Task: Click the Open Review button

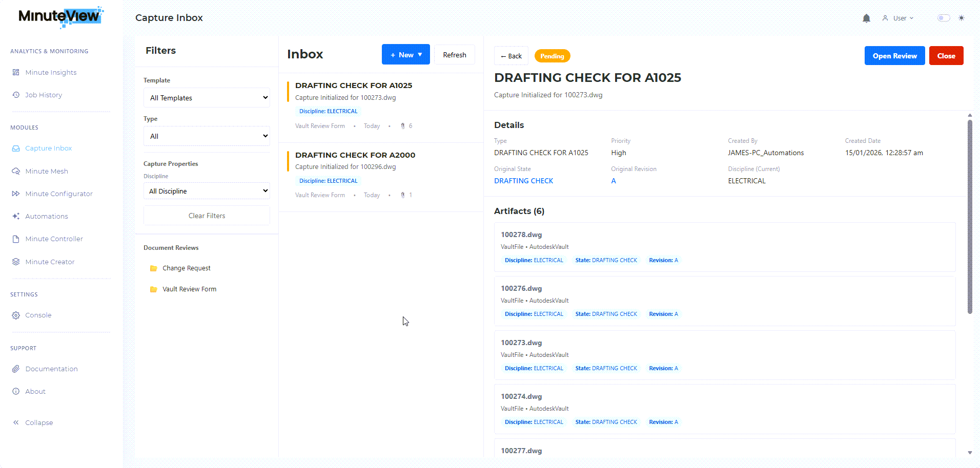Action: pos(894,56)
